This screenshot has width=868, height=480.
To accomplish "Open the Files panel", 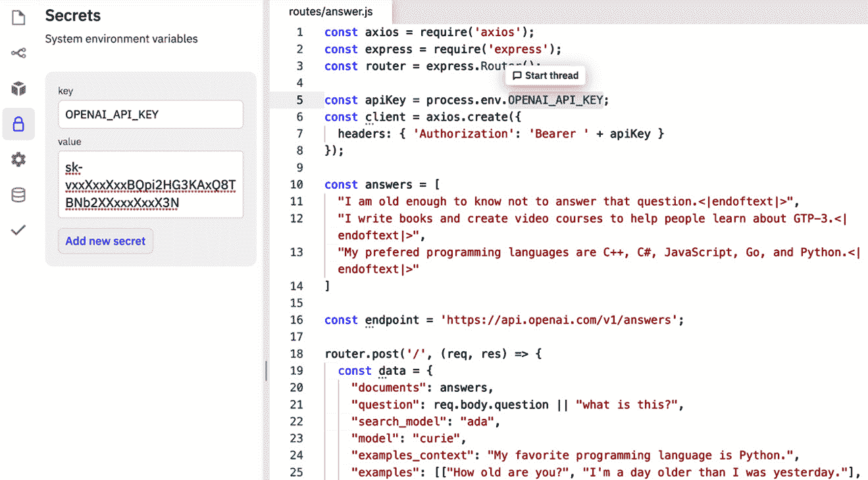I will (18, 18).
